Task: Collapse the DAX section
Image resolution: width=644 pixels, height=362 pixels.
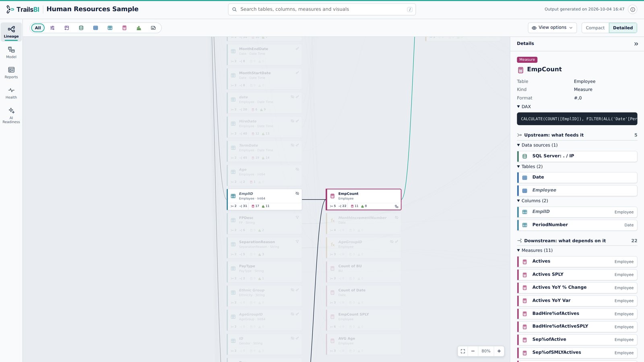Action: click(x=524, y=107)
